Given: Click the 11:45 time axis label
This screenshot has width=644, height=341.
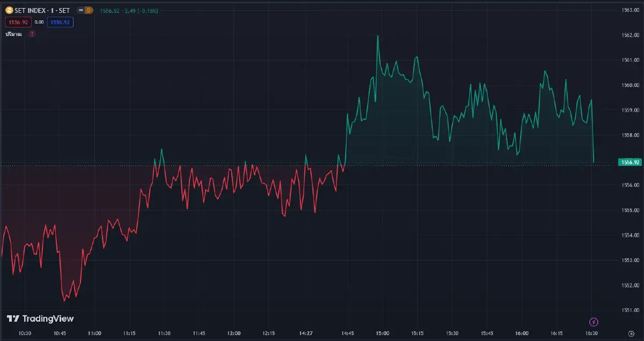Looking at the screenshot, I should coord(199,333).
